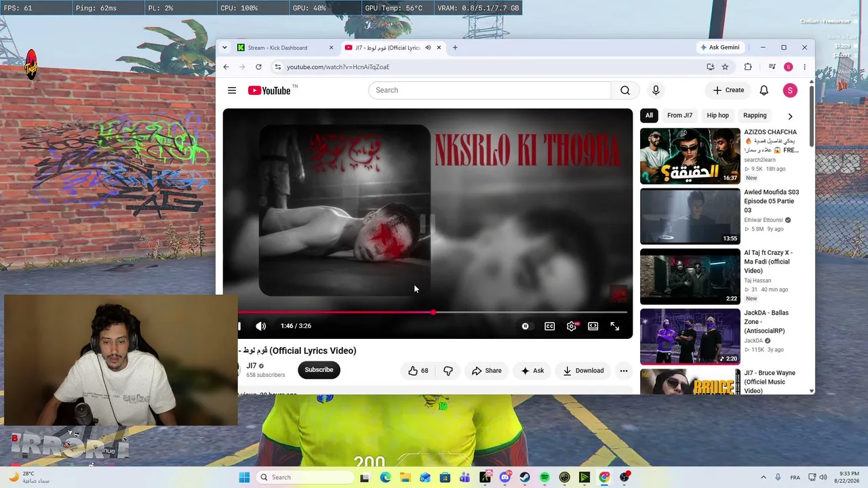Viewport: 868px width, 488px height.
Task: Close the Stream - Kick Dashboard tab
Action: tap(331, 47)
